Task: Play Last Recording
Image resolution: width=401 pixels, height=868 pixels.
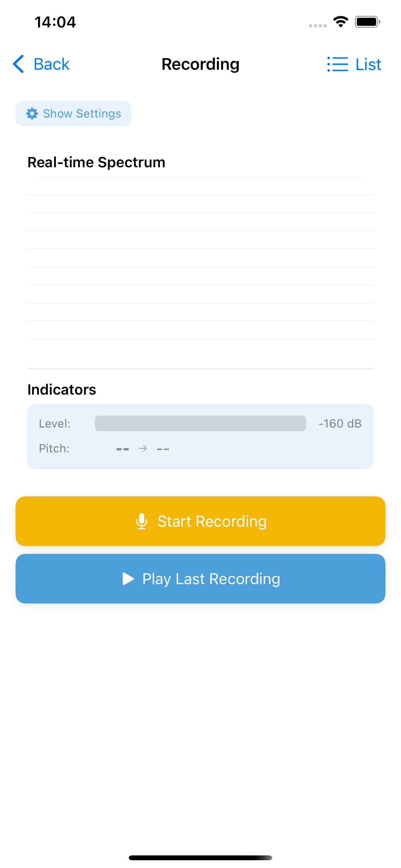Action: (200, 579)
